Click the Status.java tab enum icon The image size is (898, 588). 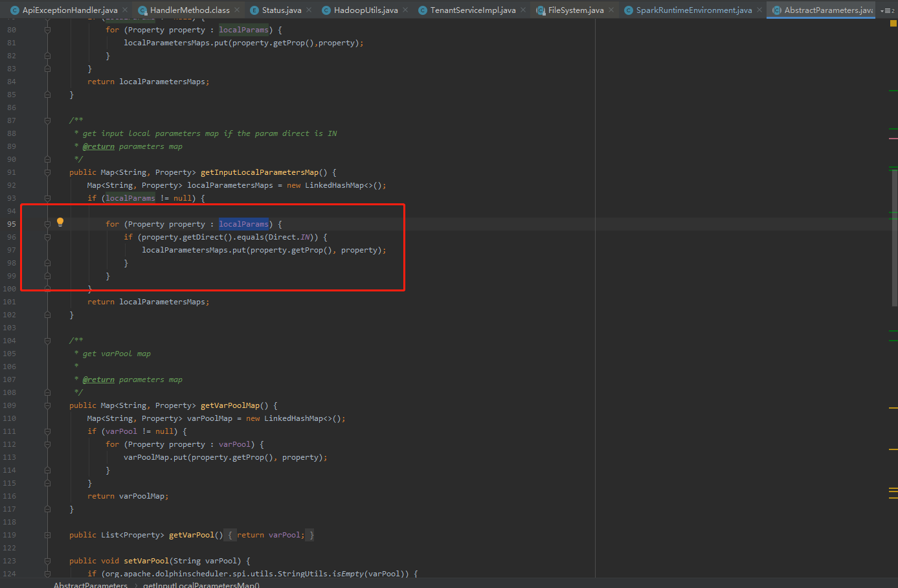pyautogui.click(x=254, y=10)
